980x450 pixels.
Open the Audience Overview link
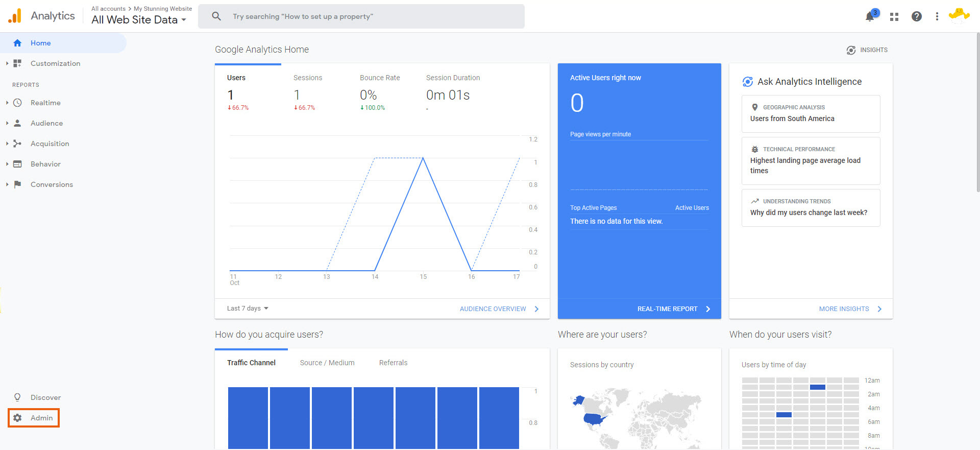[x=499, y=309]
